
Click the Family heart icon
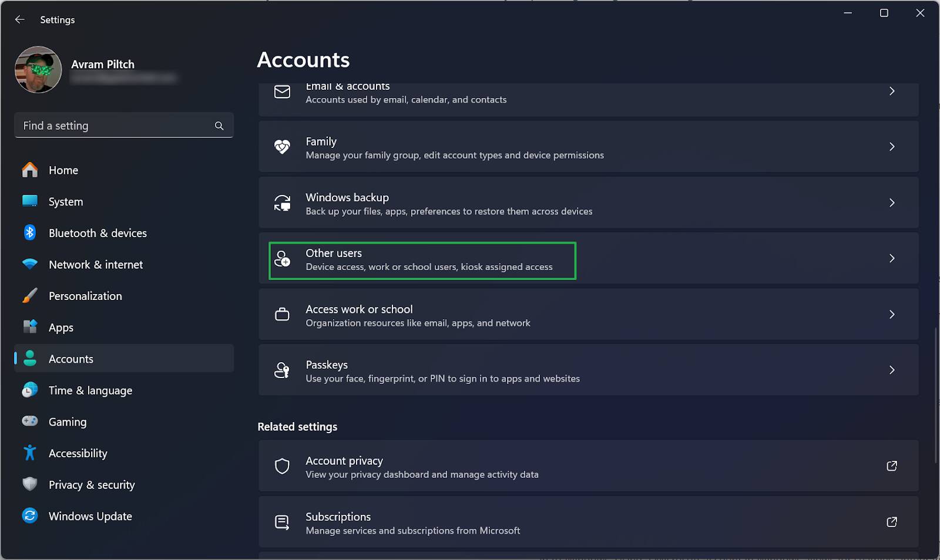coord(282,147)
